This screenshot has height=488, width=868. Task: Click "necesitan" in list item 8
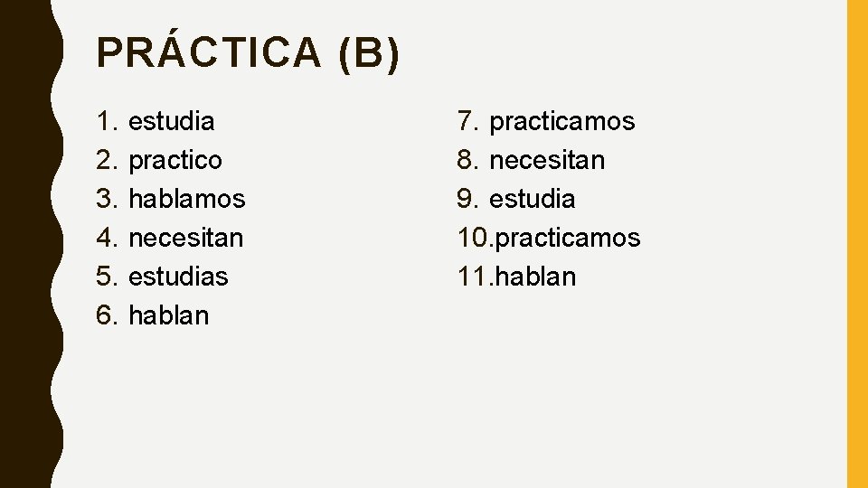(547, 160)
